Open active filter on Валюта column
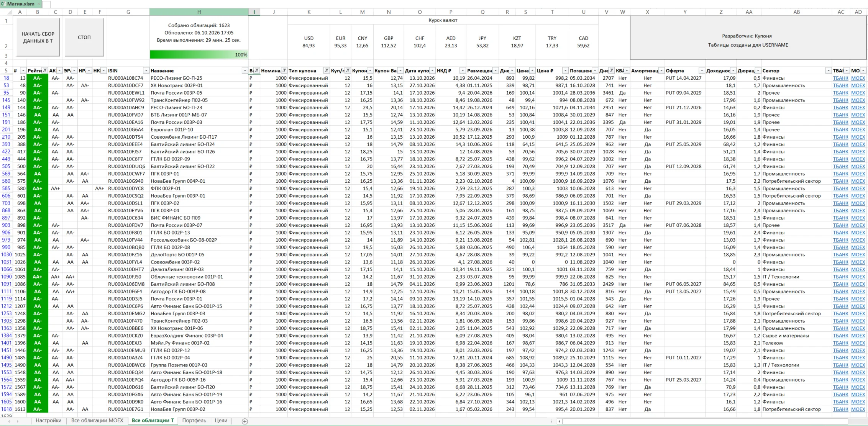 coord(257,70)
